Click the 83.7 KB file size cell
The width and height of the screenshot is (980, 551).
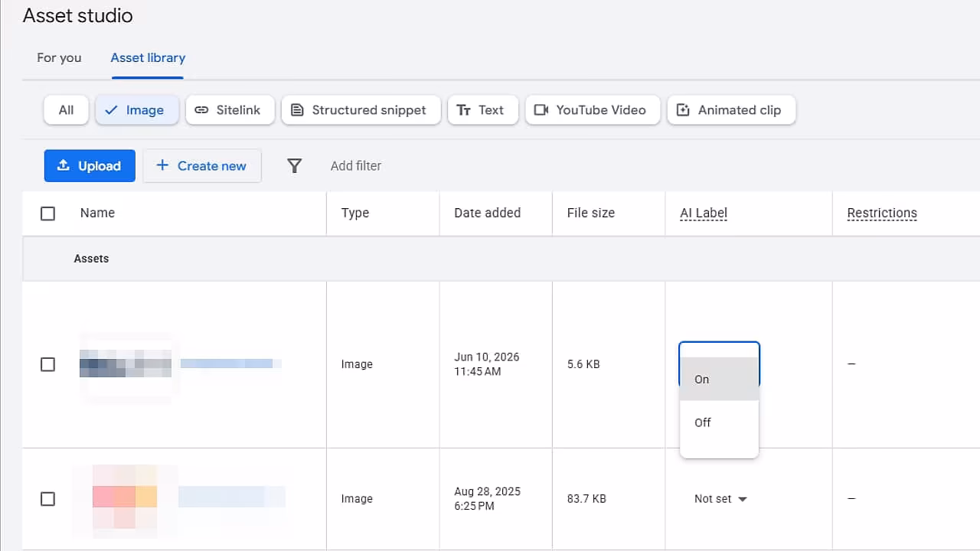click(586, 499)
